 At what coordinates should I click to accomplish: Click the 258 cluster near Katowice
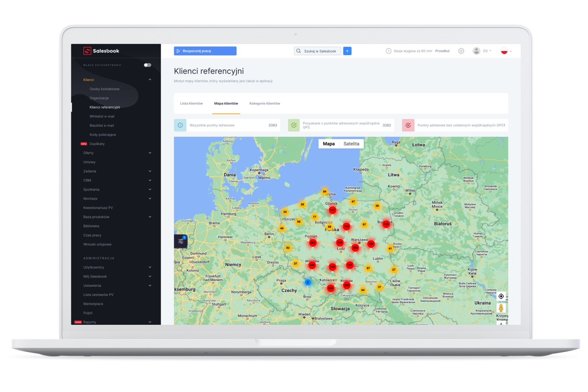(x=330, y=288)
